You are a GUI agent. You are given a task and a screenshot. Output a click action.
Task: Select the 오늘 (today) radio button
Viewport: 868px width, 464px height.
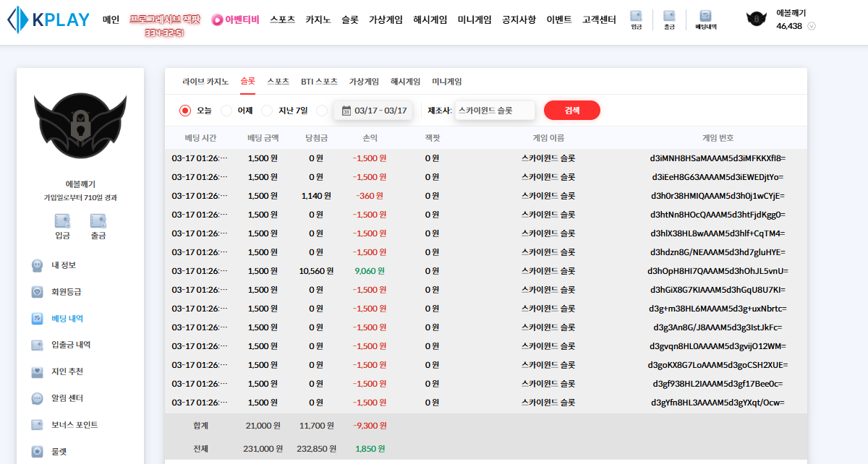point(185,111)
